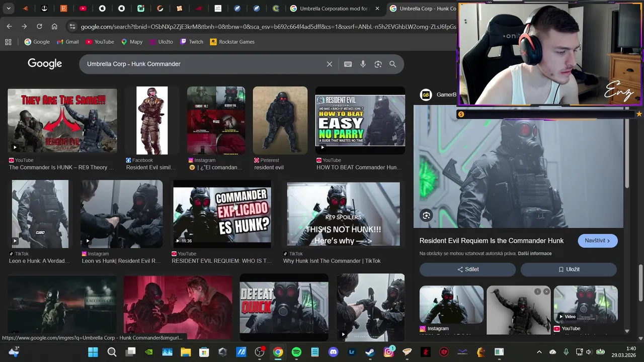The image size is (644, 362).
Task: Open the Leon vs Hunk Instagram thumbnail
Action: pyautogui.click(x=122, y=214)
